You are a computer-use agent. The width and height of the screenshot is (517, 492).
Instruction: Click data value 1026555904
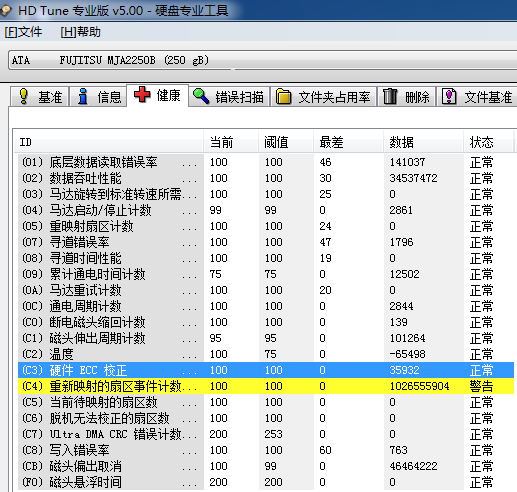pos(419,386)
